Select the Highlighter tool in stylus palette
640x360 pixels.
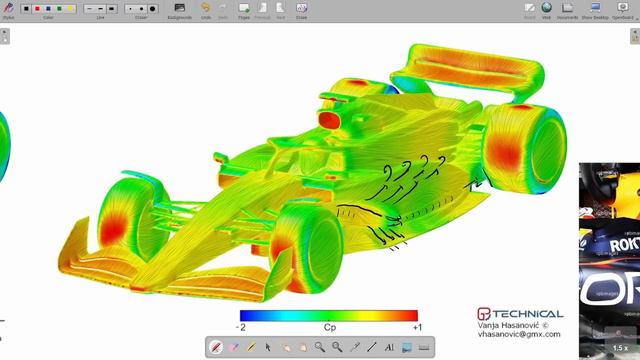pos(251,347)
